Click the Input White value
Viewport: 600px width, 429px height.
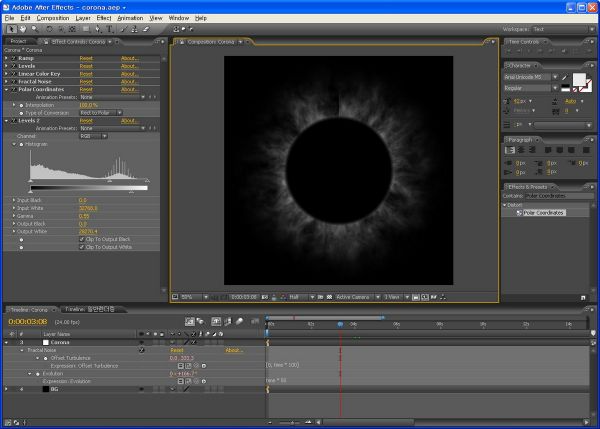[88, 208]
